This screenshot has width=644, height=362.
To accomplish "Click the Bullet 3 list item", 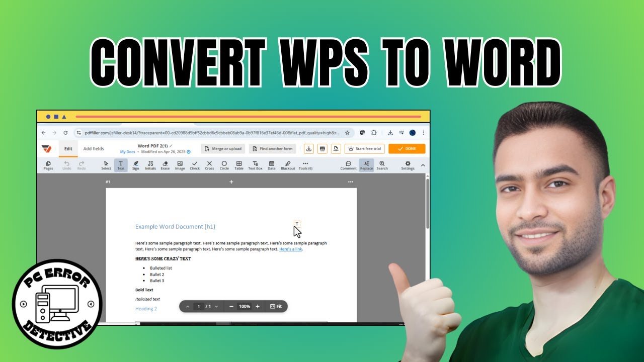I will point(157,281).
